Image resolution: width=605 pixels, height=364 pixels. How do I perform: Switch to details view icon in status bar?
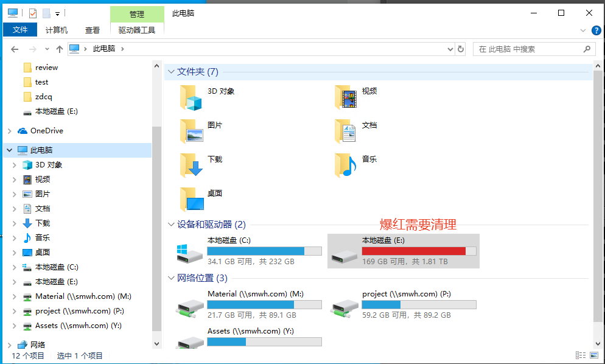(x=580, y=355)
